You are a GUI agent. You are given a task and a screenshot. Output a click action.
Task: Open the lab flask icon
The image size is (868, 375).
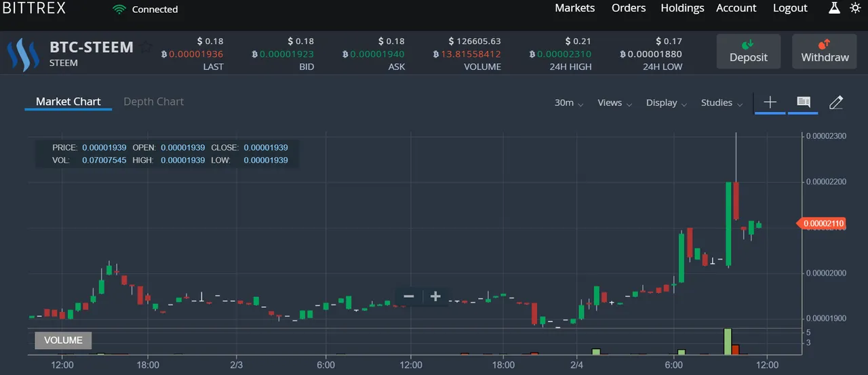point(835,8)
